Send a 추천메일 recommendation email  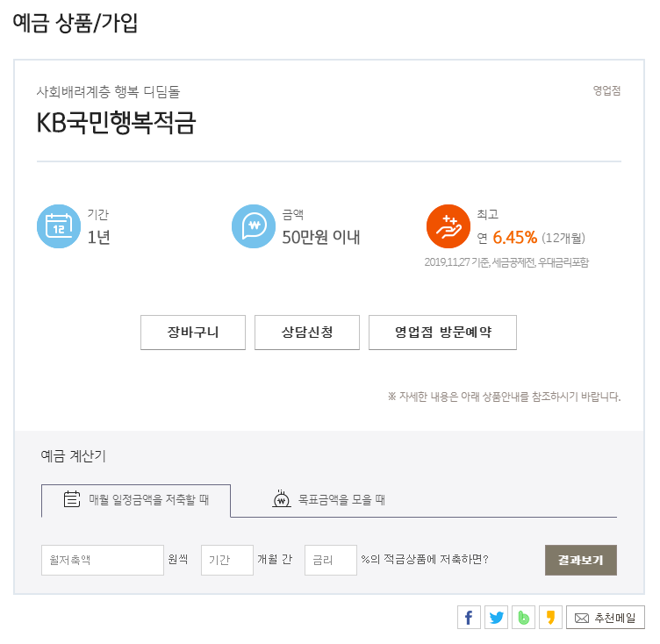606,618
